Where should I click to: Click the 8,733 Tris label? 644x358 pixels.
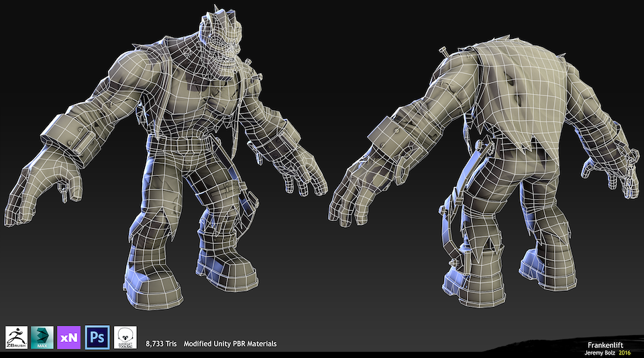pos(162,344)
